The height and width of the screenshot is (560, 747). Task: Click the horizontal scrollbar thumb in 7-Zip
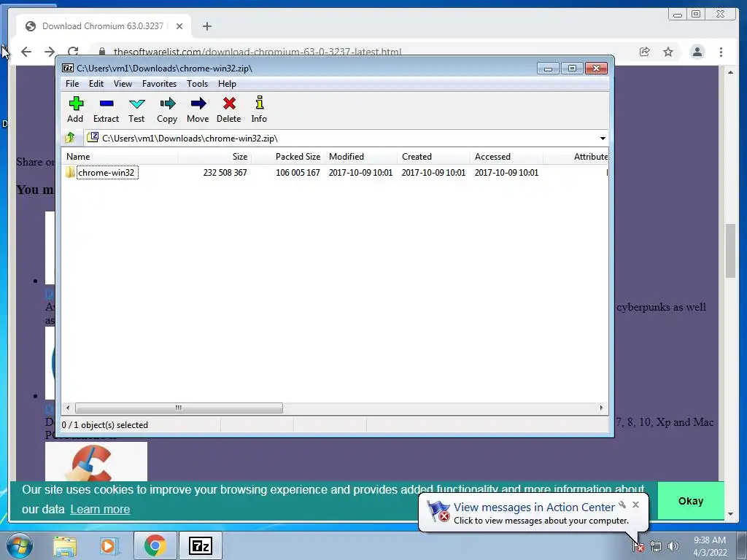pos(179,408)
